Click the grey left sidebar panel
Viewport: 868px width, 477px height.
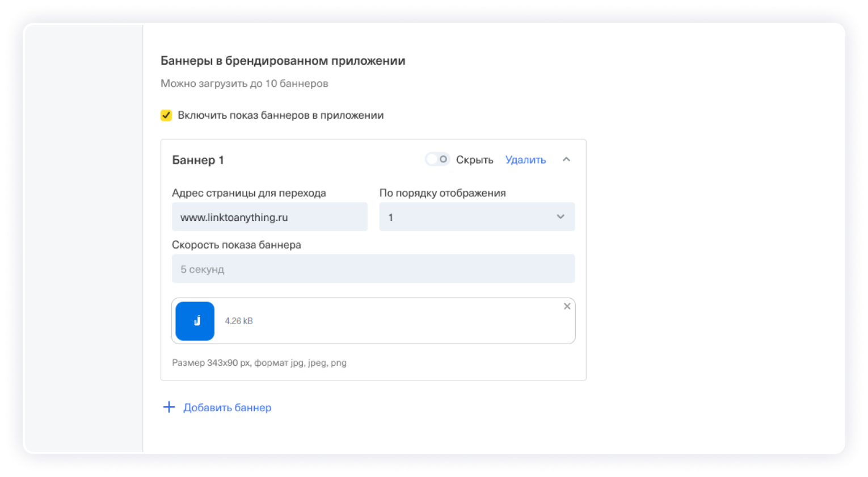click(83, 238)
